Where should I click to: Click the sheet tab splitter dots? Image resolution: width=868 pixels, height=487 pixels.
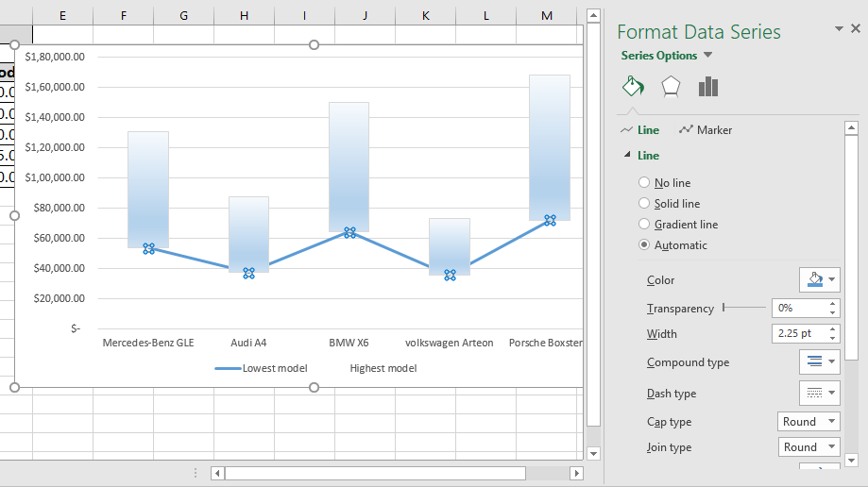click(x=196, y=473)
